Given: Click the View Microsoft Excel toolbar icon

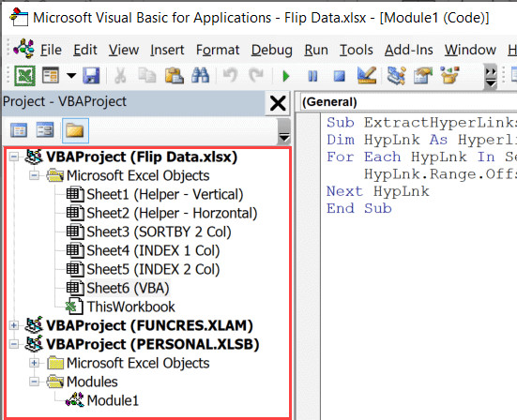Looking at the screenshot, I should pyautogui.click(x=24, y=75).
